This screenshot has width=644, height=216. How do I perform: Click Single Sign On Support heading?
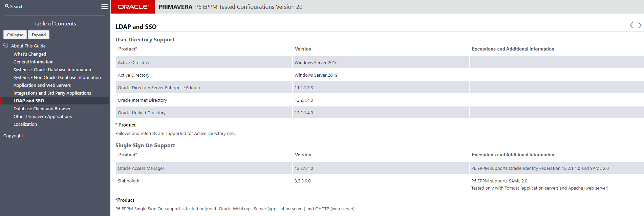145,145
